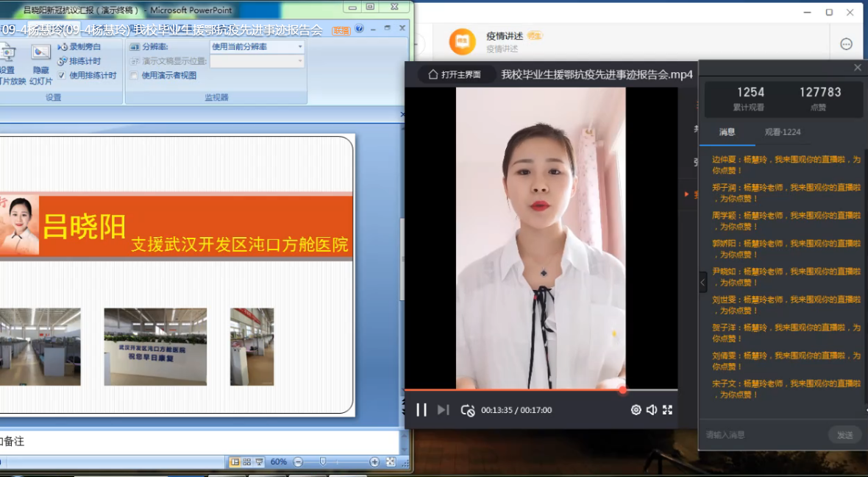This screenshot has height=477, width=868.
Task: Click the video progress bar handle
Action: tap(623, 390)
